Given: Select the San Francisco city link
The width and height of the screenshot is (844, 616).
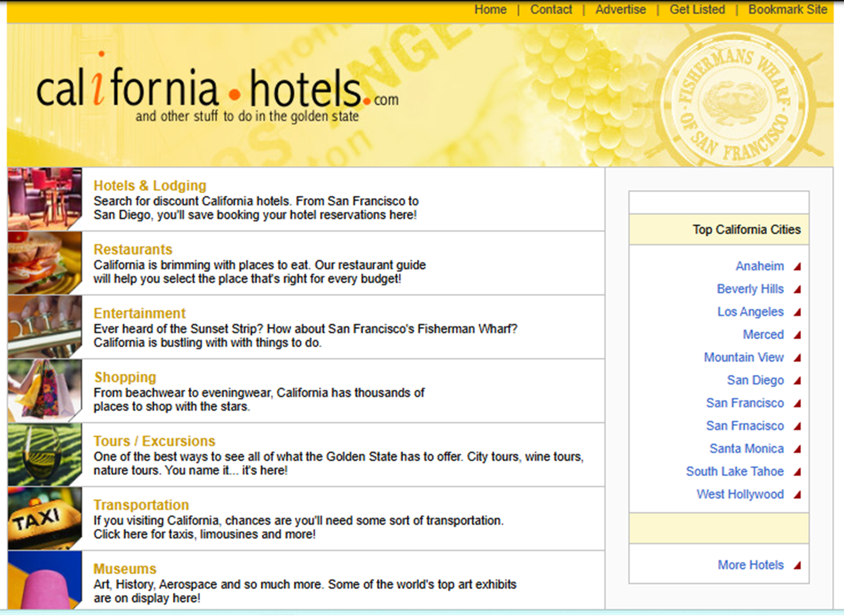Looking at the screenshot, I should (x=745, y=403).
